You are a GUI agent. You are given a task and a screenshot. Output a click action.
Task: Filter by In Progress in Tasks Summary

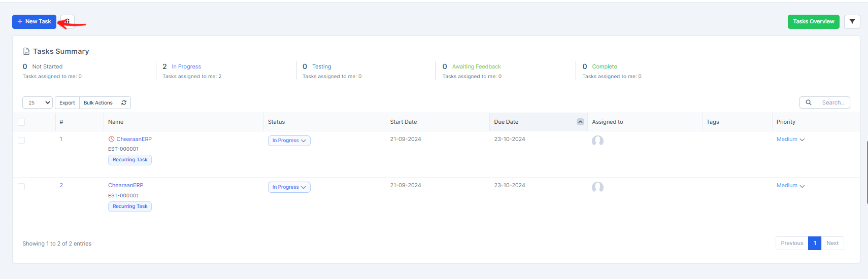click(x=186, y=67)
